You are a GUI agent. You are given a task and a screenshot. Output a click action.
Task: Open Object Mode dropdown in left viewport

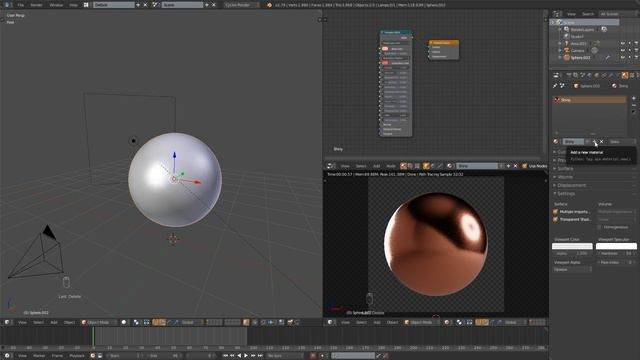[98, 322]
